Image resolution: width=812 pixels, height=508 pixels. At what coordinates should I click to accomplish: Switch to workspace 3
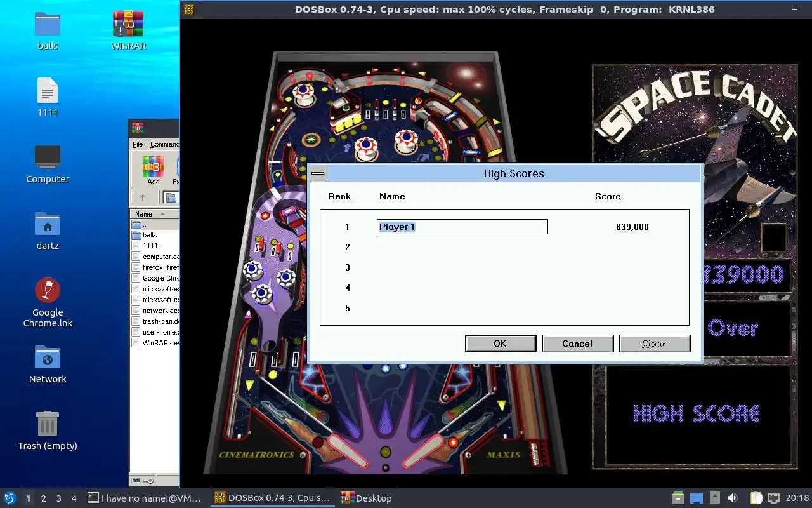[58, 498]
